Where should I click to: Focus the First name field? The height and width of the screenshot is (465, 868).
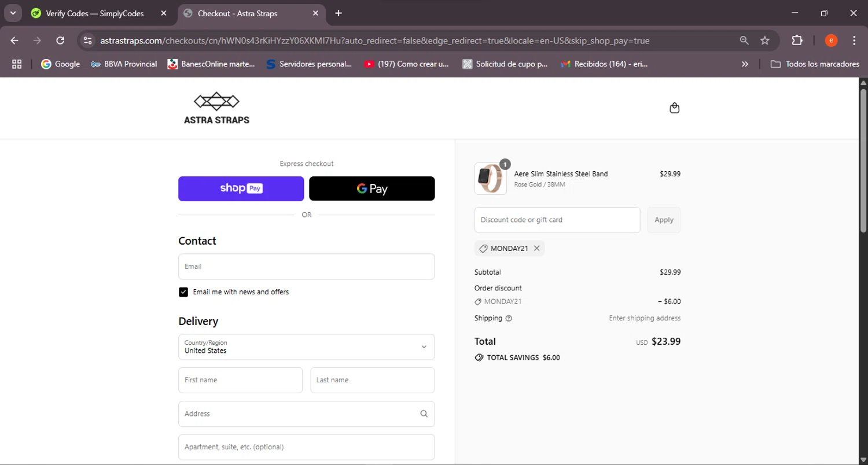click(x=240, y=380)
